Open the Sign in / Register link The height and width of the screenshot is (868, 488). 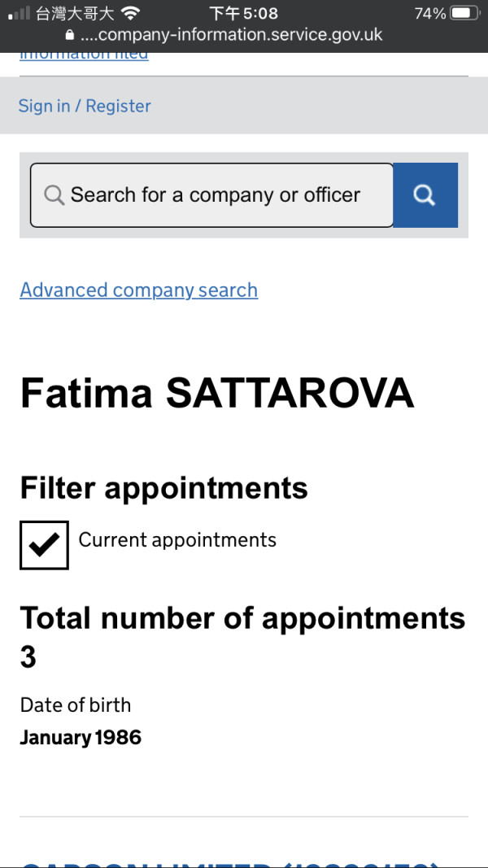pyautogui.click(x=85, y=106)
